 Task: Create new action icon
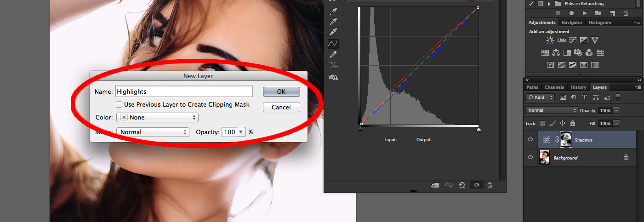click(x=612, y=13)
